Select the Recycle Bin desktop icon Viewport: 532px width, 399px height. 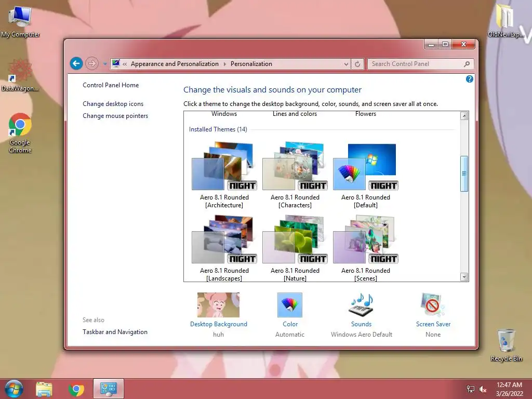[x=506, y=345]
